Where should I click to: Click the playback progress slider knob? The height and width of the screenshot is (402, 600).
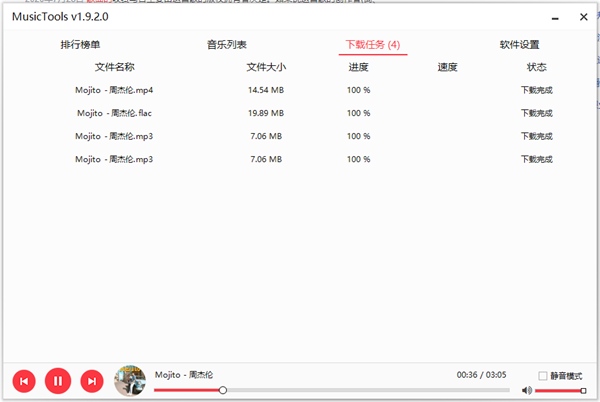coord(223,390)
